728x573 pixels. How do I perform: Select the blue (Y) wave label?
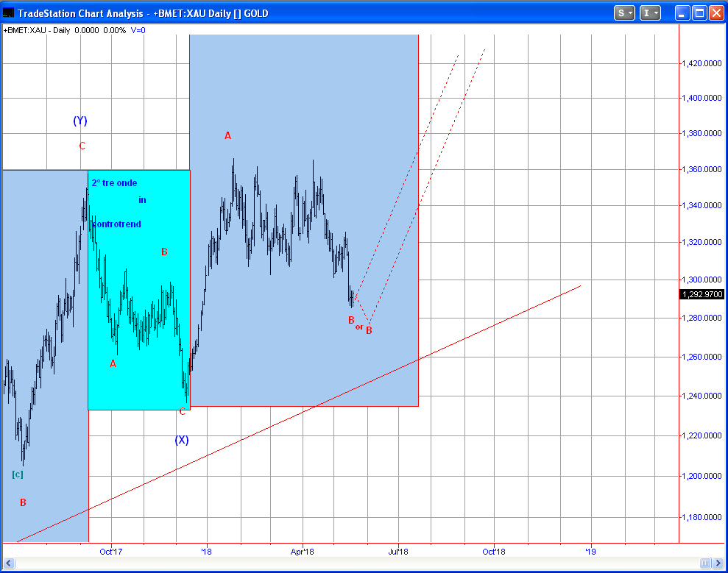[x=79, y=121]
